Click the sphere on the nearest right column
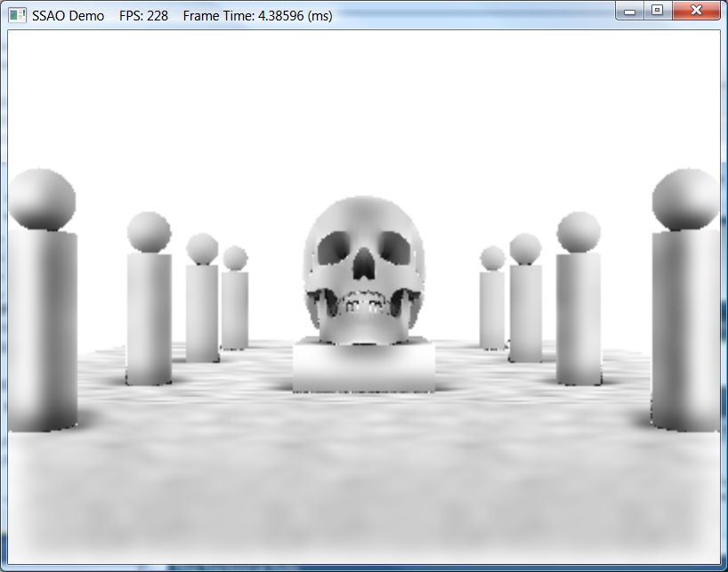728x572 pixels. pyautogui.click(x=684, y=199)
